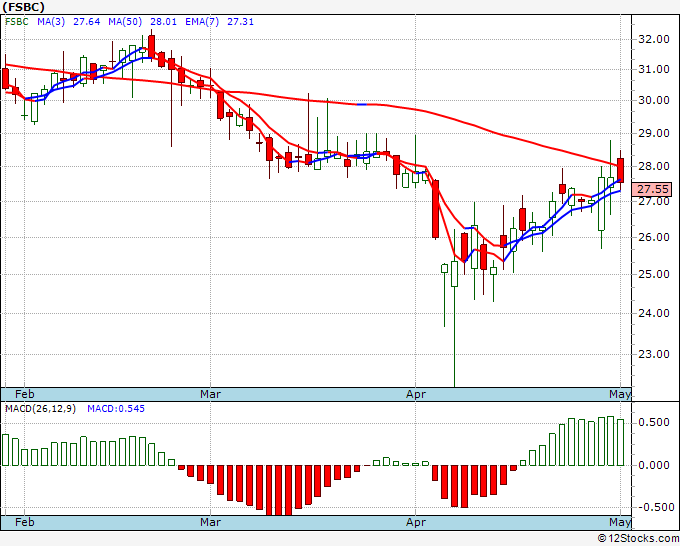Screen dimensions: 680x546
Task: Click the MA(50) legend label
Action: [125, 22]
